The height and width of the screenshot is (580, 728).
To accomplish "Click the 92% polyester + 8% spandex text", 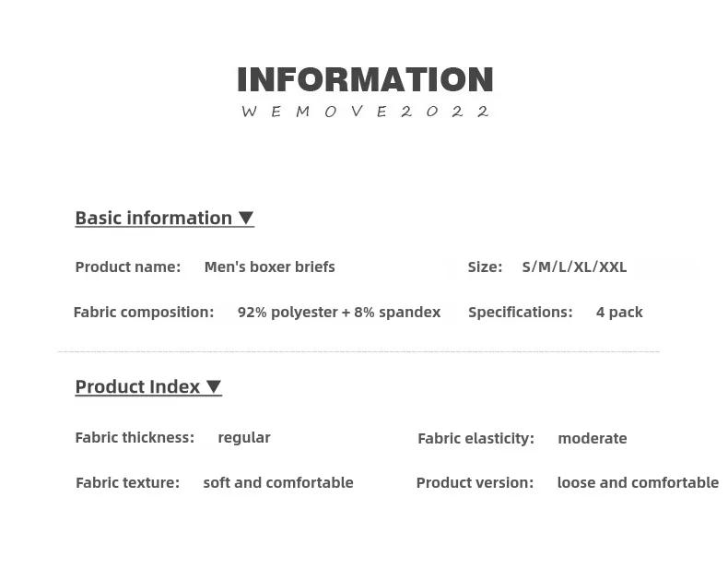I will [339, 312].
